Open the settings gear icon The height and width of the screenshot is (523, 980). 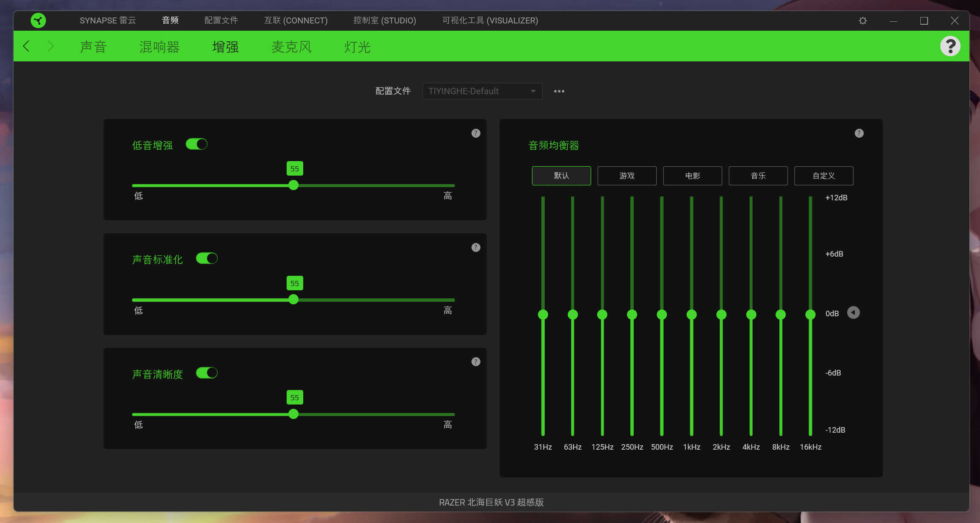[x=863, y=21]
